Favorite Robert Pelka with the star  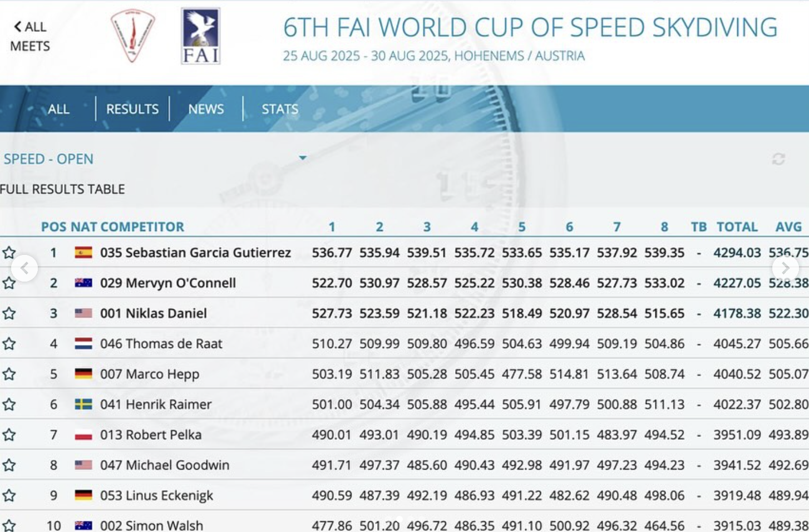9,435
